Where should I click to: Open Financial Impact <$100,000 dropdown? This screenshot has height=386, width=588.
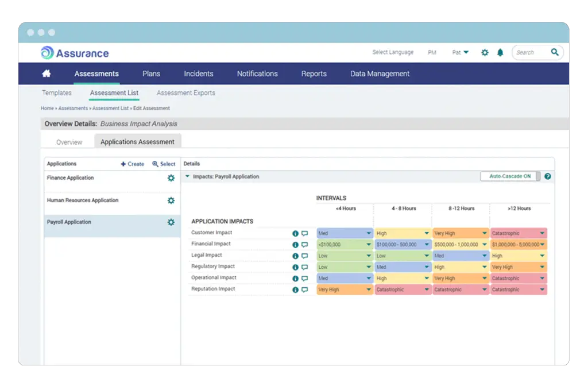point(345,245)
